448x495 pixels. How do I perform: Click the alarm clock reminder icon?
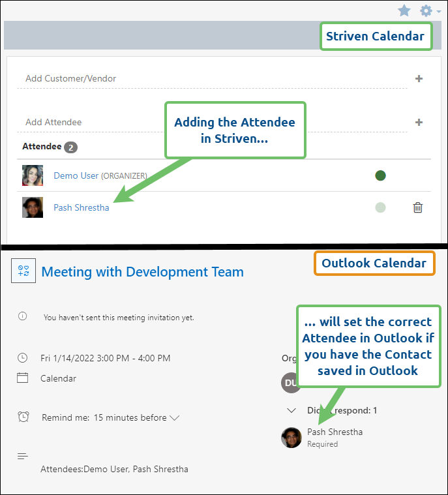(x=23, y=417)
